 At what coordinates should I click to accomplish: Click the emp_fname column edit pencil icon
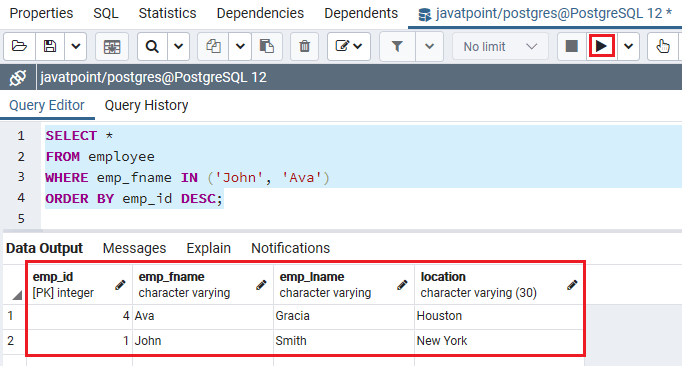coord(261,285)
